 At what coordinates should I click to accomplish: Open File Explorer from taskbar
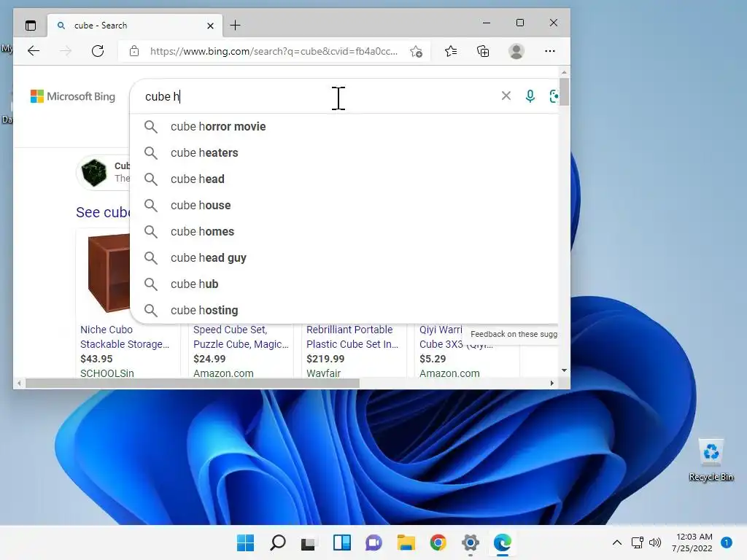pos(406,542)
